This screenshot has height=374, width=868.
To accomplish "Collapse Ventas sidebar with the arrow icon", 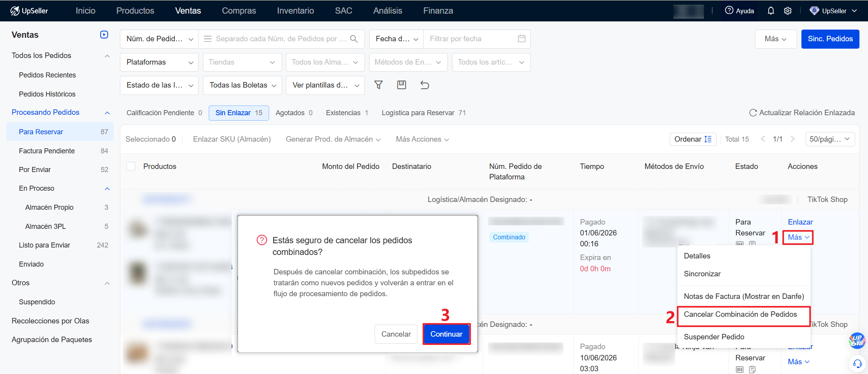I will pyautogui.click(x=104, y=35).
